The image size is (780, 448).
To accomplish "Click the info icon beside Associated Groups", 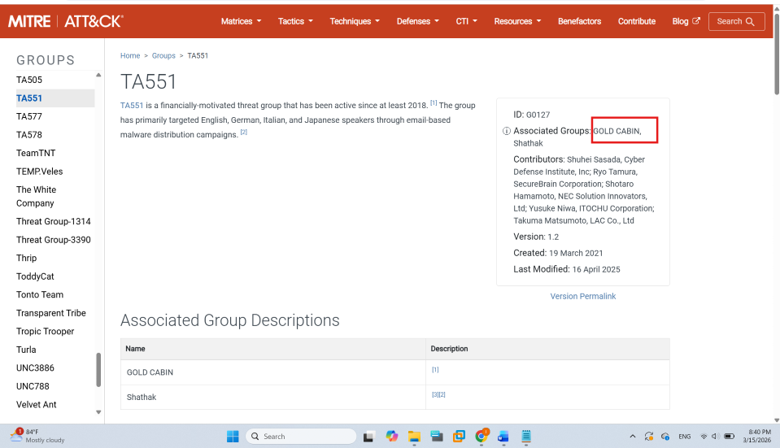I will tap(506, 131).
